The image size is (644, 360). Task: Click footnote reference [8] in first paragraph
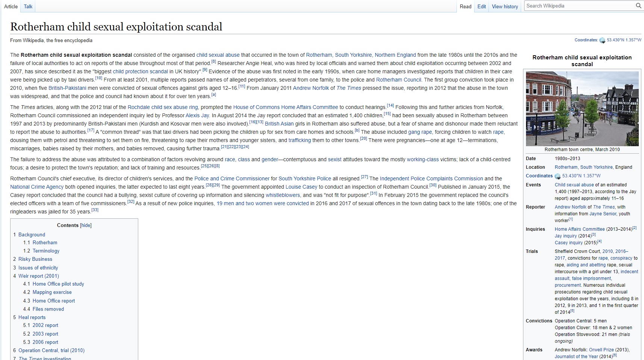pos(213,61)
